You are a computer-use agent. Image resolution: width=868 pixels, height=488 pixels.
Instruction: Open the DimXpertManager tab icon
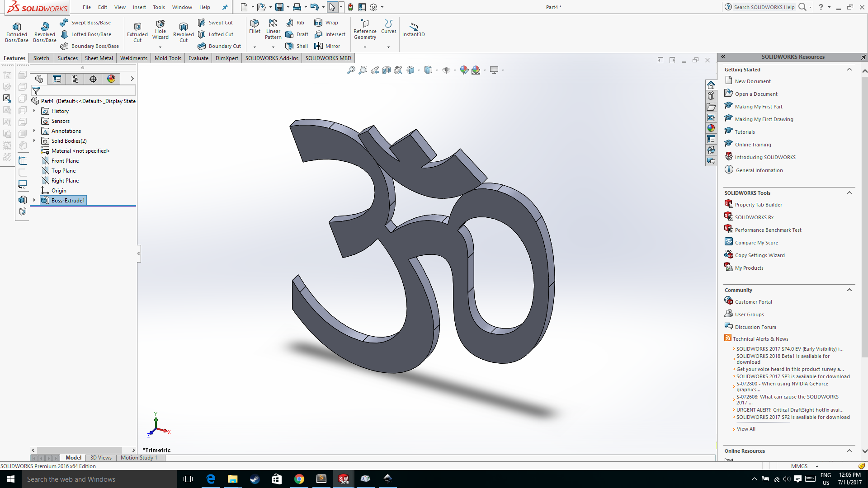pos(93,79)
